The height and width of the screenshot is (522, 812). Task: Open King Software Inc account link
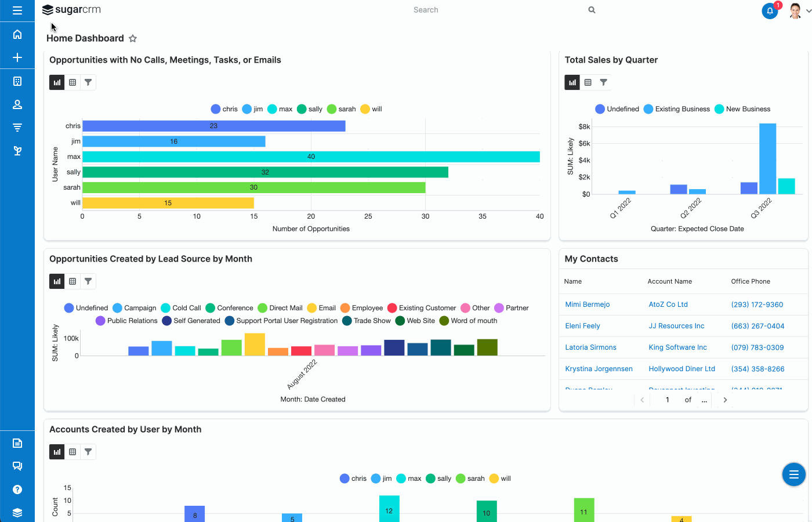coord(677,347)
